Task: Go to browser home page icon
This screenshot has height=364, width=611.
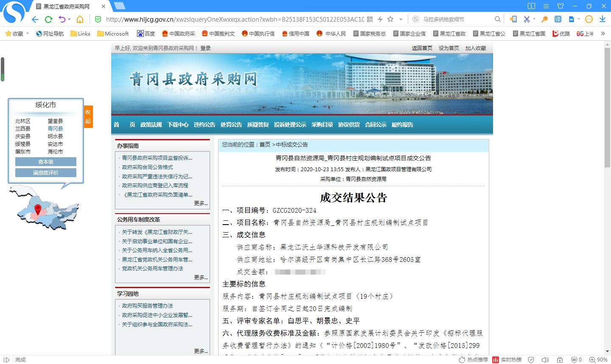Action: [x=80, y=19]
